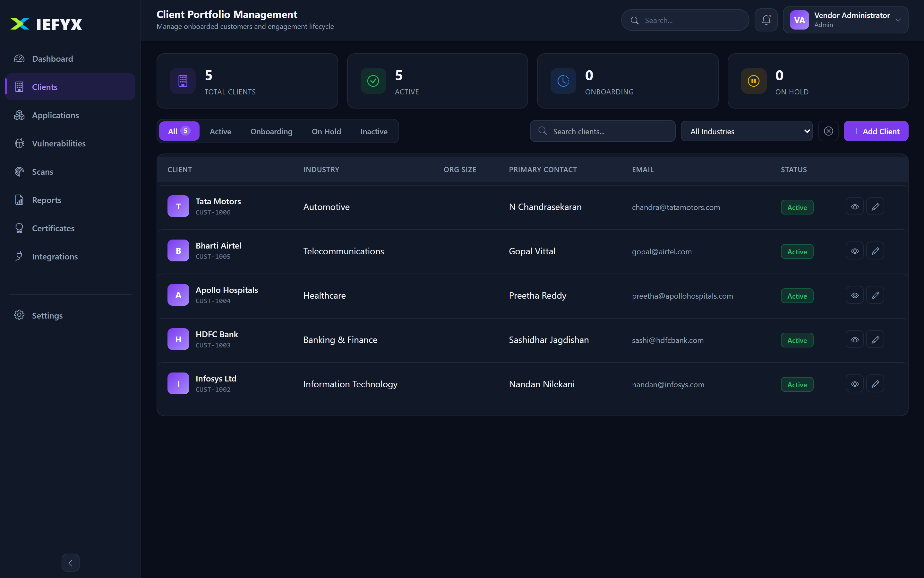View Bharti Airtel details via eye icon
This screenshot has height=578, width=924.
[x=854, y=251]
